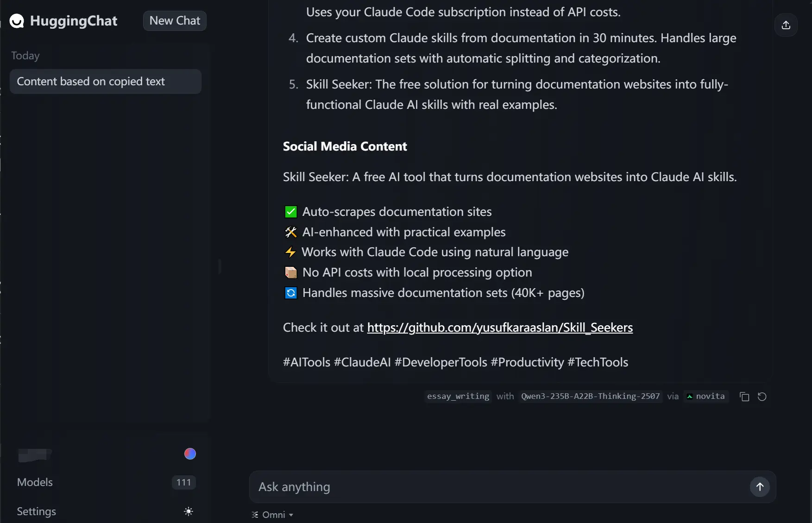Open the share conversation icon top right

[786, 25]
